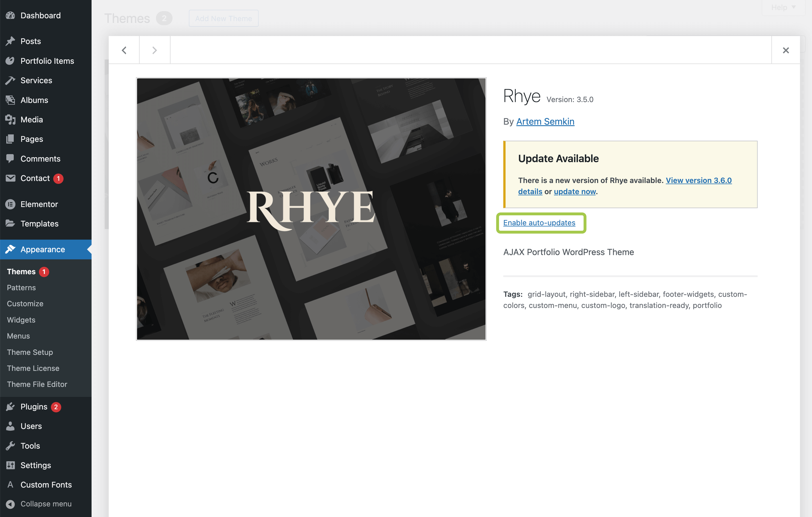The width and height of the screenshot is (812, 517).
Task: Click the Rhye theme screenshot
Action: (311, 209)
